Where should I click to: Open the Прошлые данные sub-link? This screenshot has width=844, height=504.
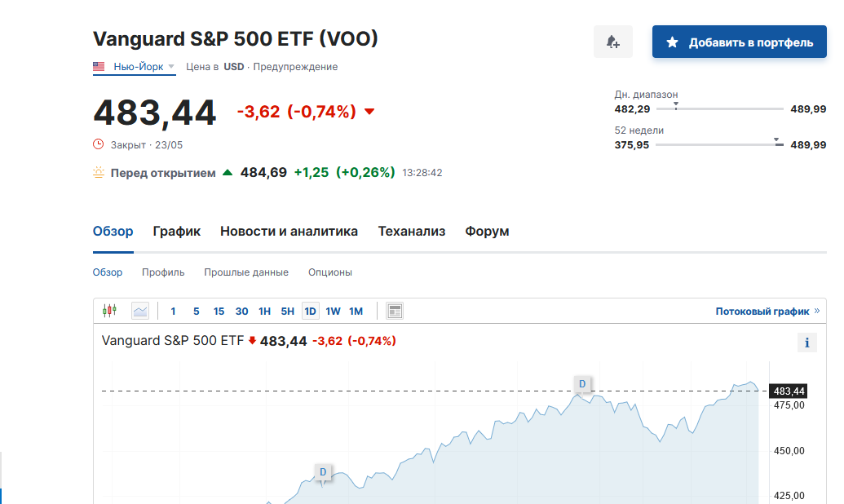pyautogui.click(x=246, y=272)
